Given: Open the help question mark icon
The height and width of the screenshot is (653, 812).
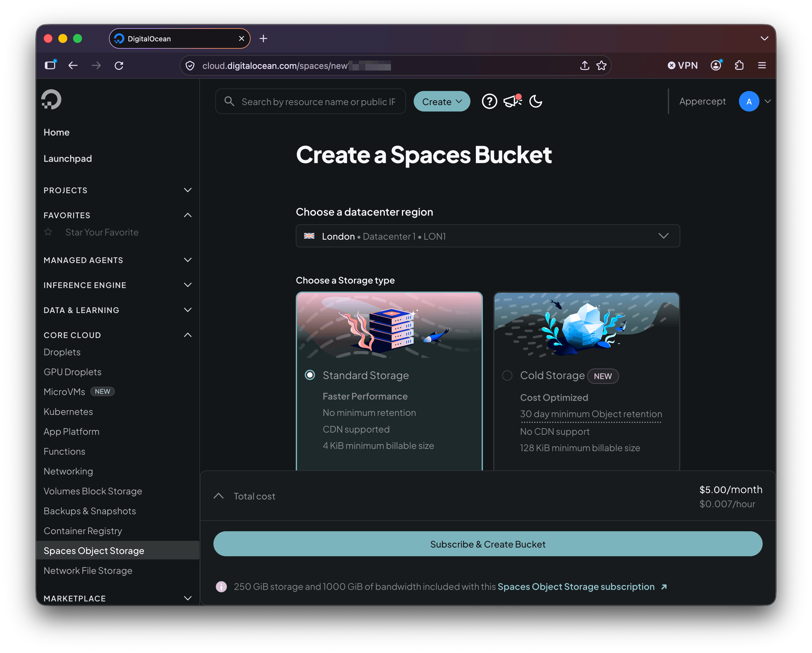Looking at the screenshot, I should (489, 101).
